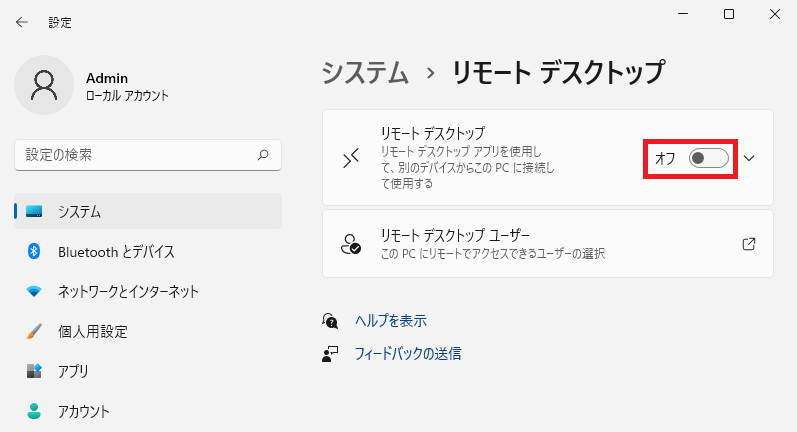
Task: Click the システム breadcrumb link
Action: pos(365,72)
